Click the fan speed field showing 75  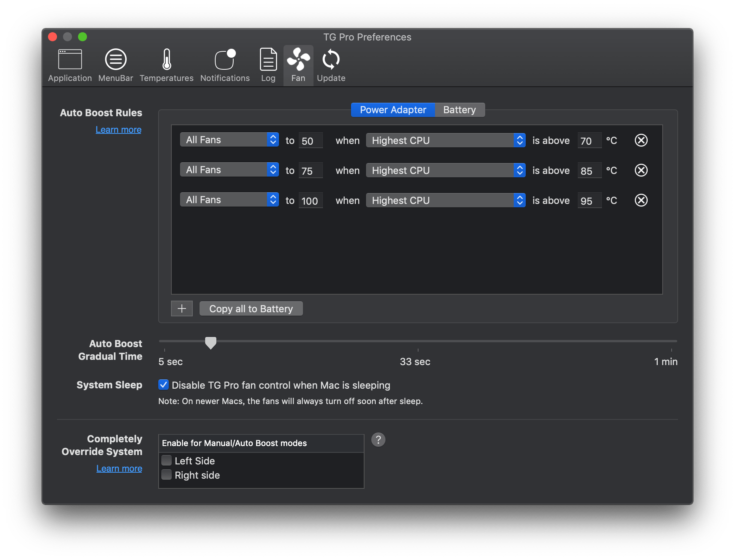click(x=310, y=171)
